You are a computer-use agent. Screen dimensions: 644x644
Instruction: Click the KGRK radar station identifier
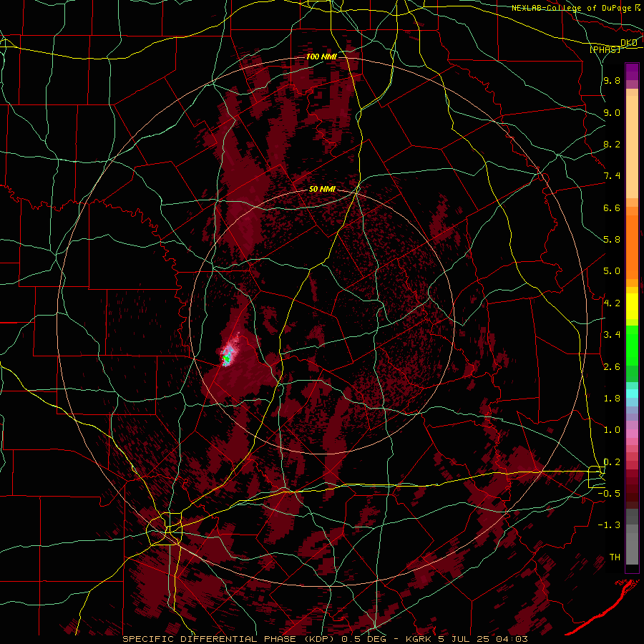coord(419,639)
